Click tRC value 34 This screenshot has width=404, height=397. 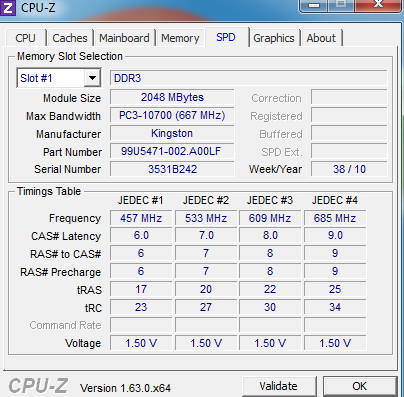tap(335, 307)
